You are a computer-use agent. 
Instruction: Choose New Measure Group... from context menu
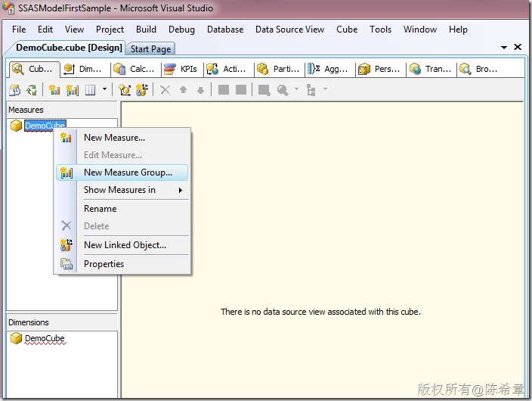(122, 173)
